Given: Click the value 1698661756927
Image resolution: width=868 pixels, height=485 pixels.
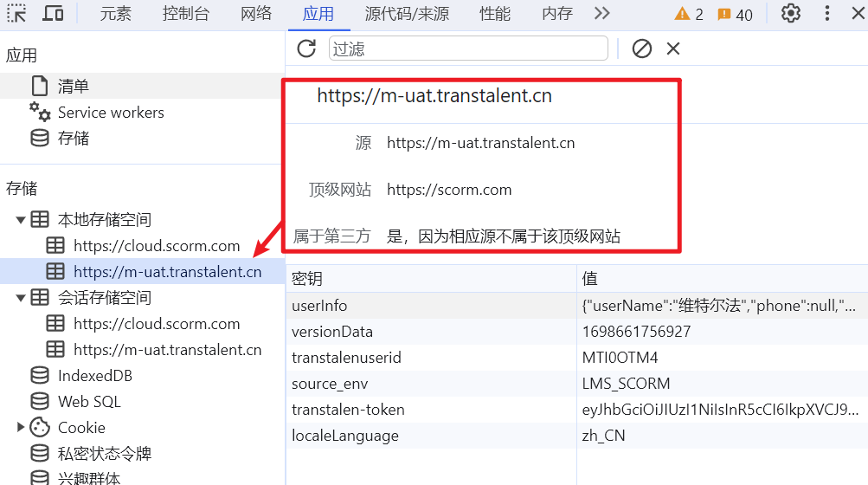Looking at the screenshot, I should coord(636,332).
